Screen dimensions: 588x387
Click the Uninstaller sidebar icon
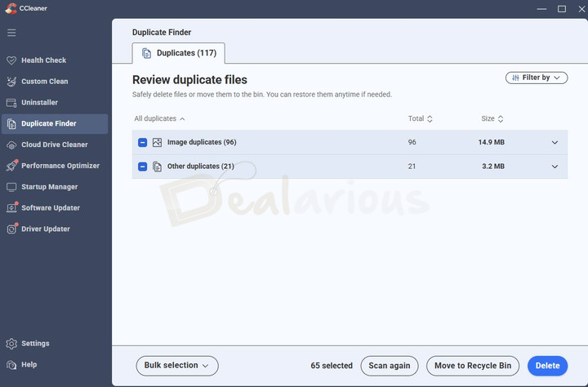point(11,103)
